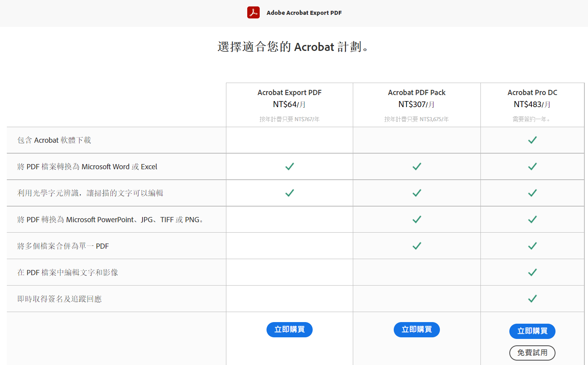Click the feature label 利用光學字元辨識

90,193
